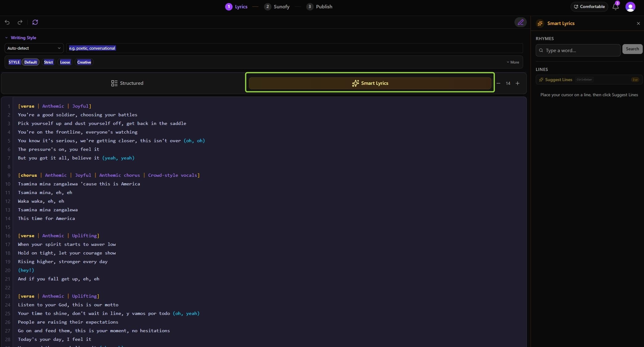
Task: Expand the More style options
Action: [513, 62]
